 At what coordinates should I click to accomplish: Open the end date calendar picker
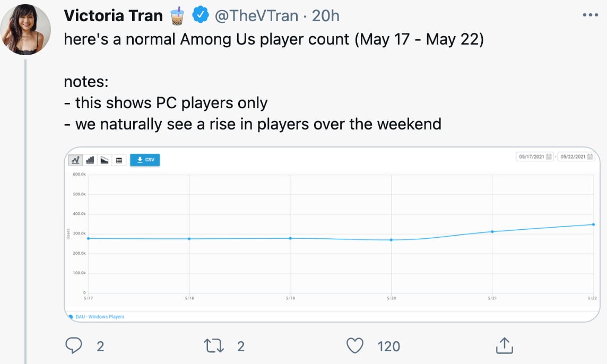click(591, 157)
